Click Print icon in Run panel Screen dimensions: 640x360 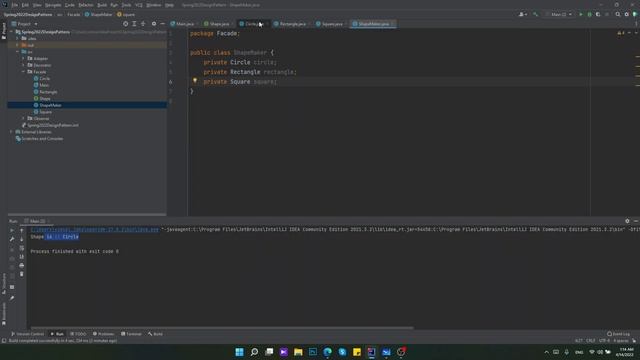point(22,265)
